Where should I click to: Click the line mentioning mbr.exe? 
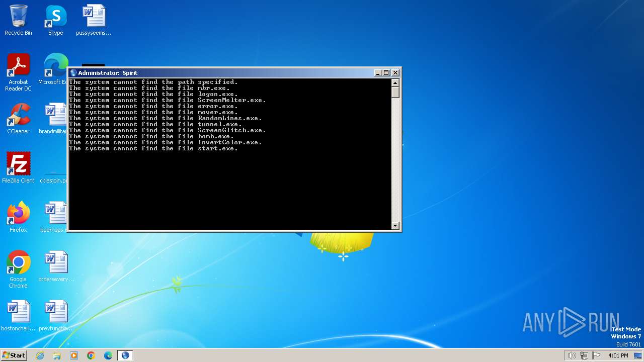[x=149, y=88]
